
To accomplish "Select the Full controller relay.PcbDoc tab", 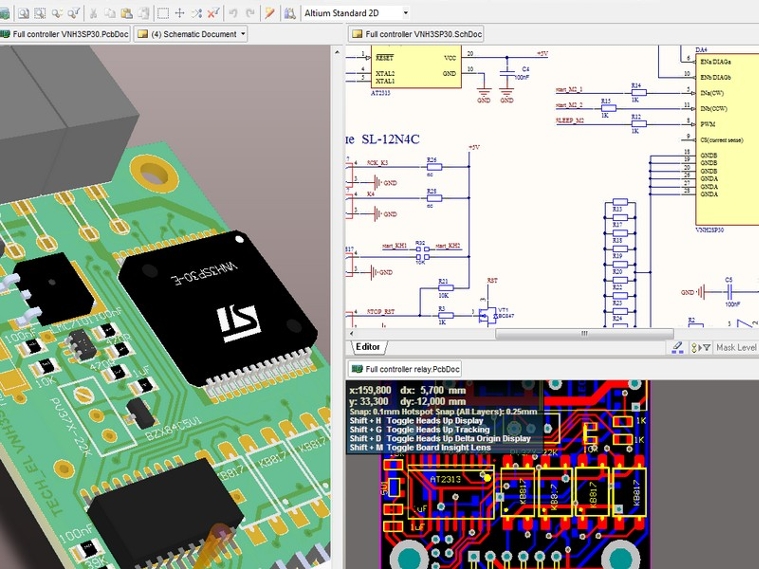I will coord(405,369).
